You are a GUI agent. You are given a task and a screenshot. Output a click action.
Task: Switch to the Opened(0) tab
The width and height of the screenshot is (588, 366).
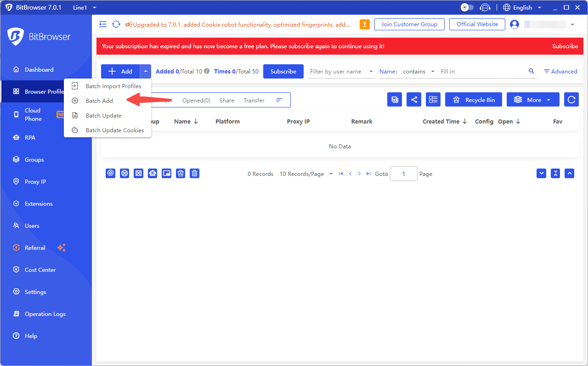pyautogui.click(x=196, y=100)
